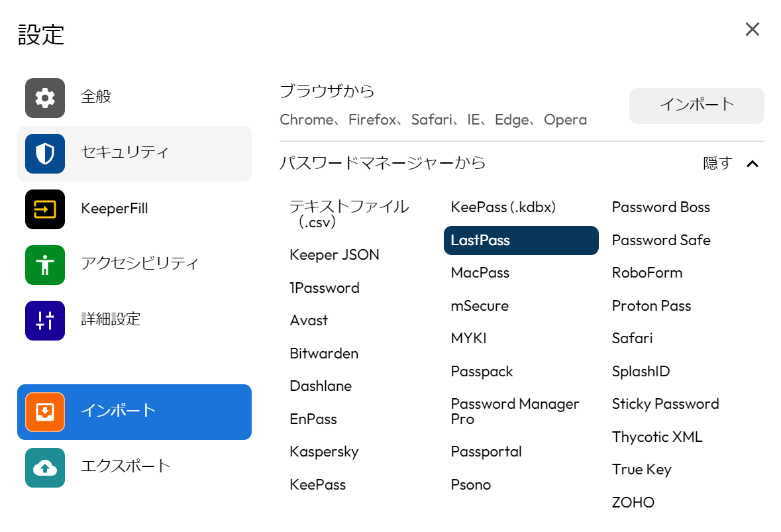Screen dimensions: 781x532
Task: Click 隠す to hide the manager list
Action: tap(717, 164)
